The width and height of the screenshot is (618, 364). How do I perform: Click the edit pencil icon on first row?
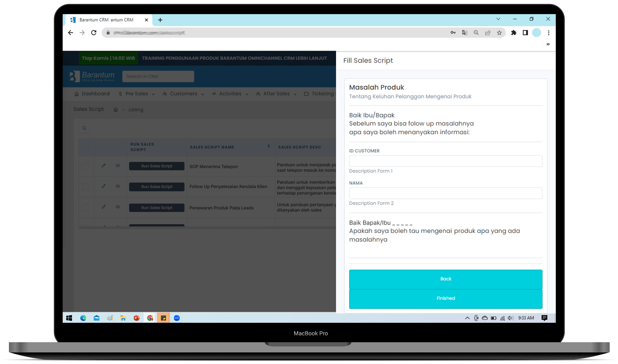[x=104, y=166]
